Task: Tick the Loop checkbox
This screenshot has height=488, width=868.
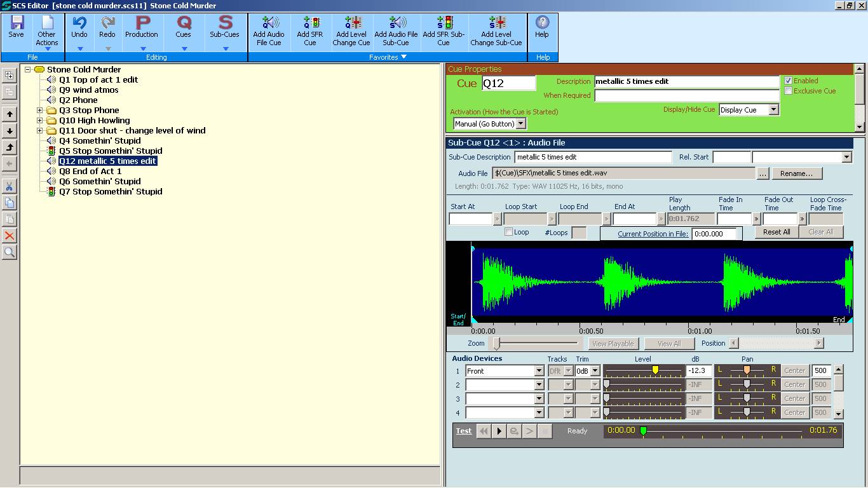Action: pyautogui.click(x=508, y=232)
